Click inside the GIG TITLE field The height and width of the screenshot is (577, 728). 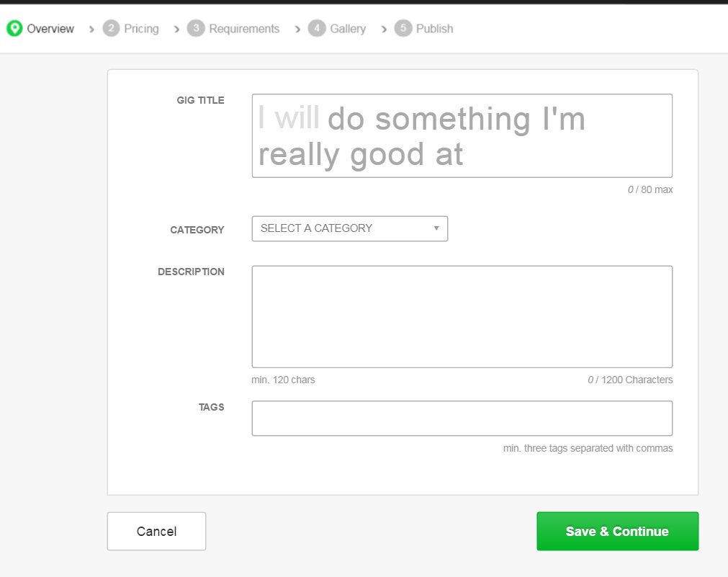click(462, 135)
